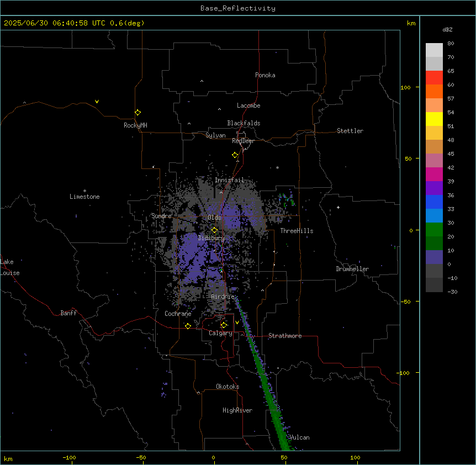Select the orange 60-57 dBZ legend swatch
476x465 pixels.
tap(434, 91)
